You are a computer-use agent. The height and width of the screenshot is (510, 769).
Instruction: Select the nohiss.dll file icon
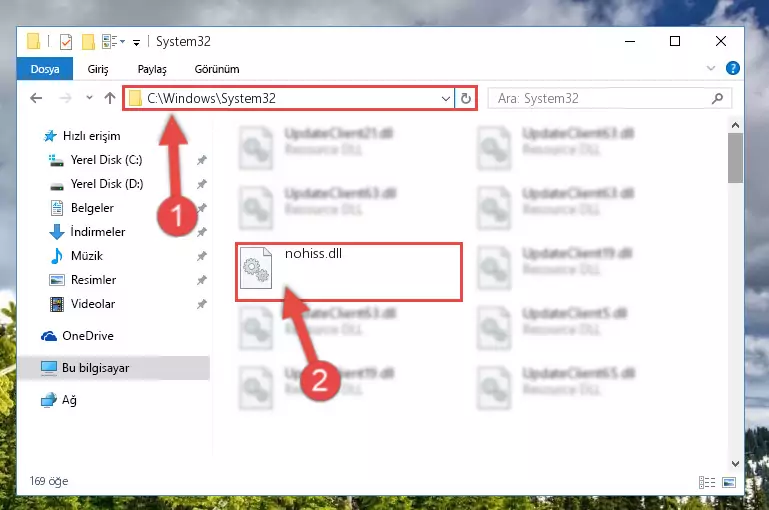click(256, 268)
